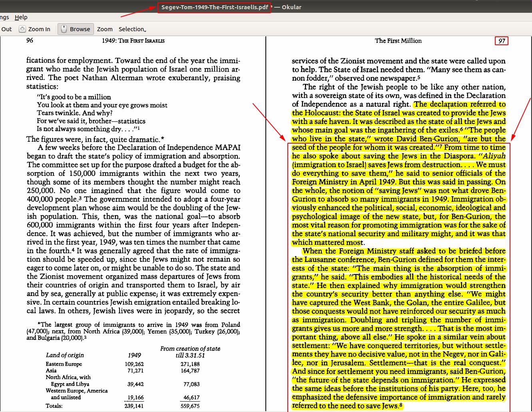
Task: Click the PDF filename in title bar
Action: pyautogui.click(x=214, y=7)
